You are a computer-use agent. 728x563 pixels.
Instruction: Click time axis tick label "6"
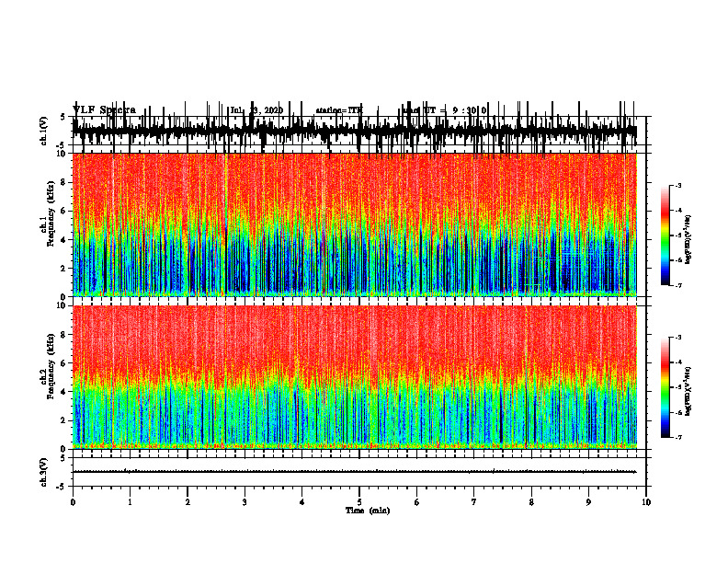click(417, 502)
